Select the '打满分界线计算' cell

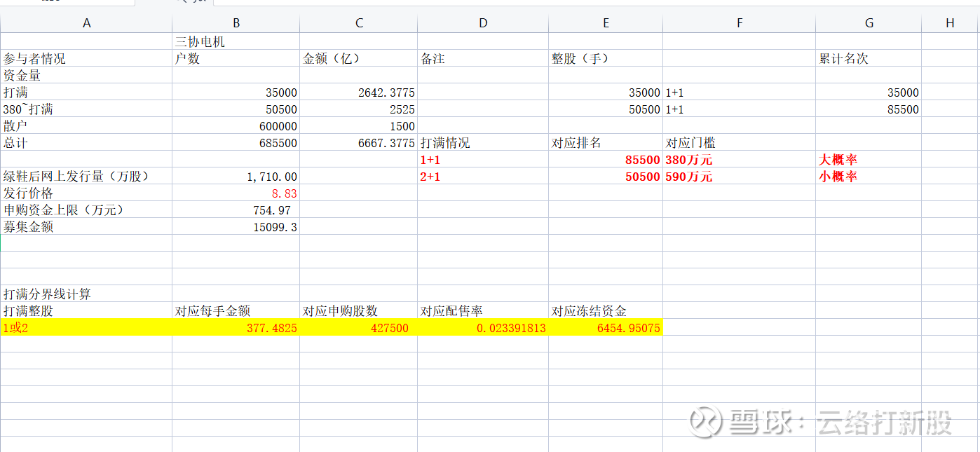click(x=86, y=294)
